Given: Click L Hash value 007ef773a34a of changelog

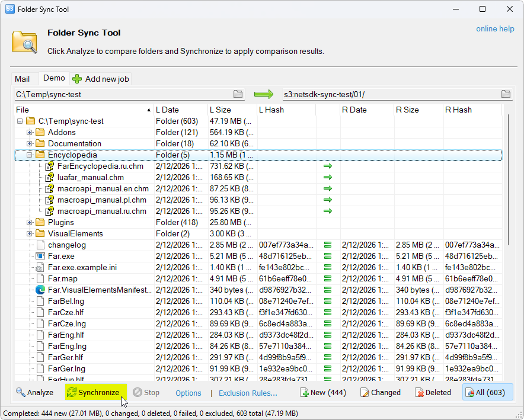Looking at the screenshot, I should pos(286,245).
